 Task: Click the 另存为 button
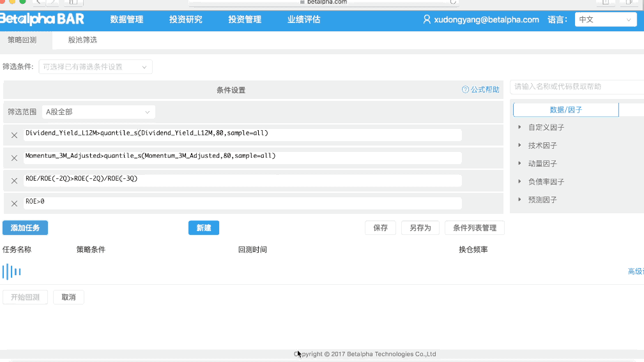coord(420,228)
